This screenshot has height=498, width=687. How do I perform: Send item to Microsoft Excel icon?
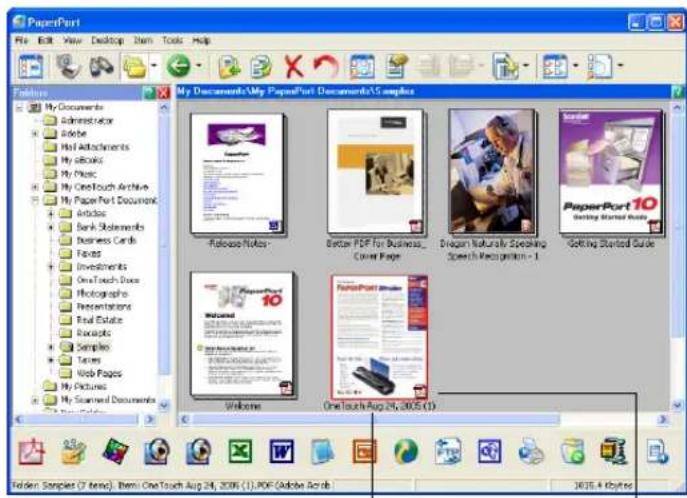tap(240, 452)
